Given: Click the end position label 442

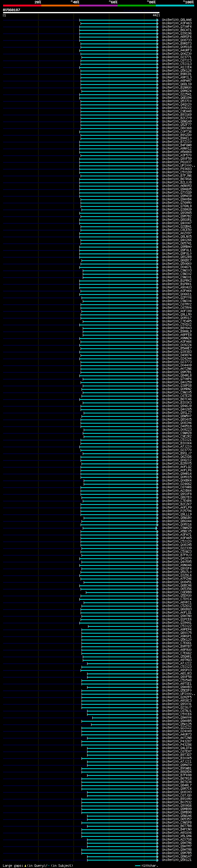Looking at the screenshot, I should pos(155,15).
